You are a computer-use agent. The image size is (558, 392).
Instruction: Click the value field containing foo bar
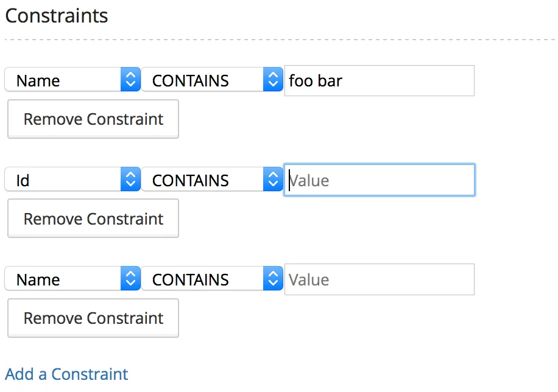[x=379, y=80]
